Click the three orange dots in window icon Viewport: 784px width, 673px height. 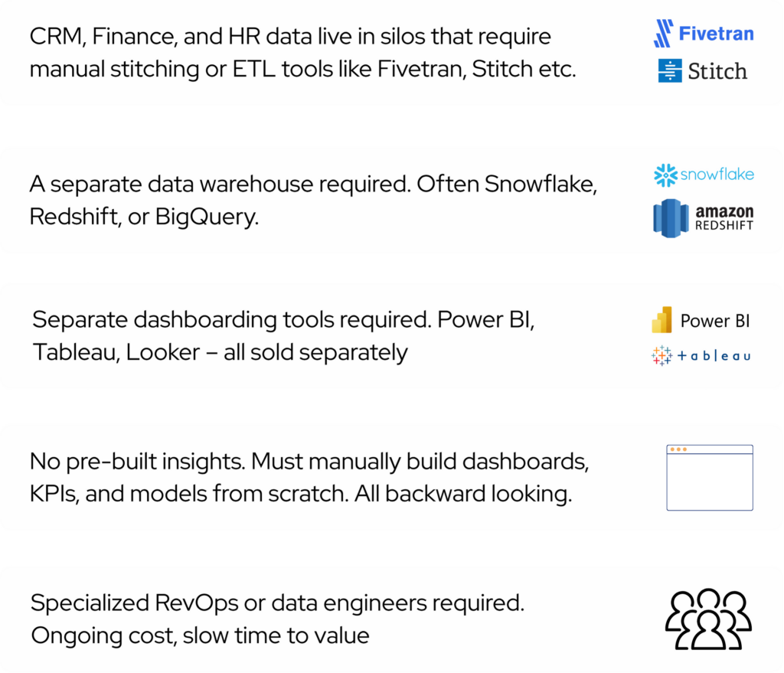(678, 449)
